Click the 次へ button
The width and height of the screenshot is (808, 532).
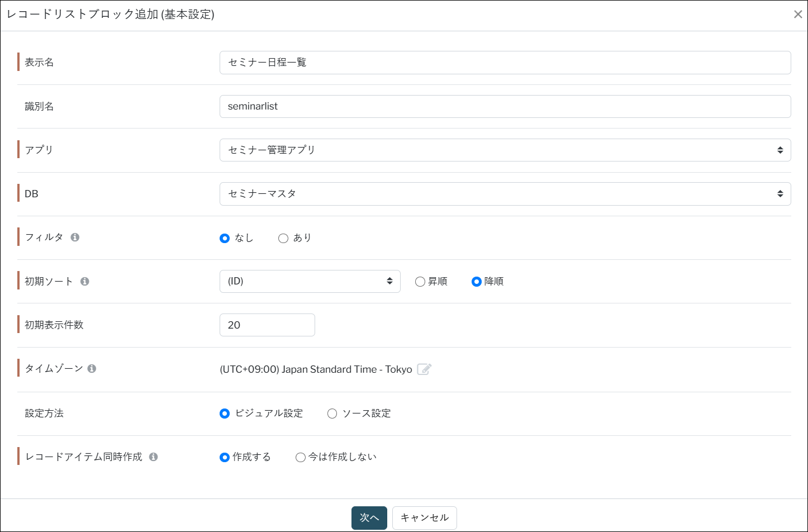pos(369,518)
